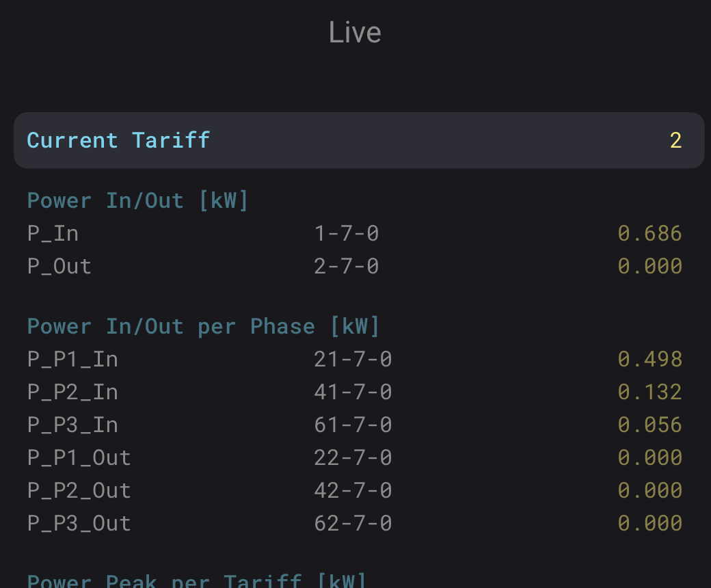Screen dimensions: 711x588
Task: Select the P_P1_Out row label
Action: point(79,458)
